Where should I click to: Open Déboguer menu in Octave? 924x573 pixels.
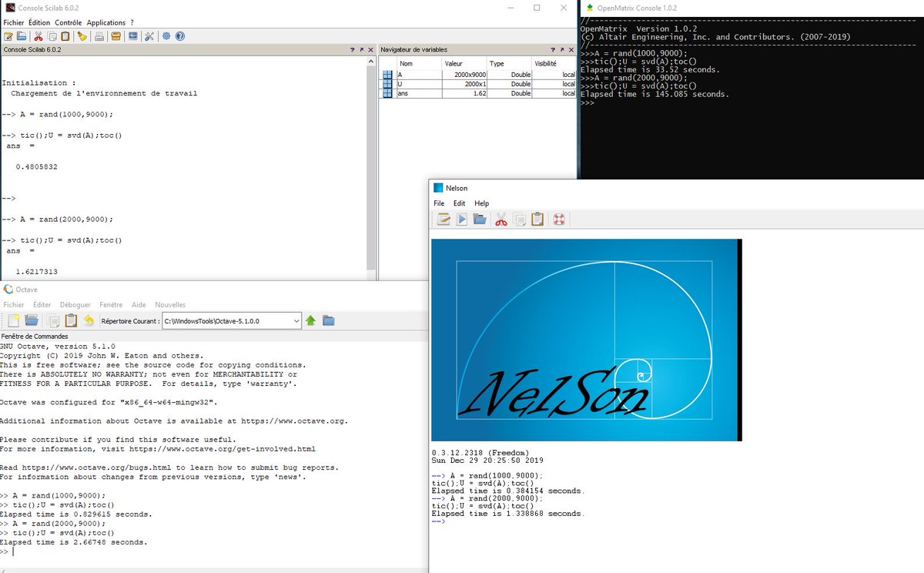[75, 305]
